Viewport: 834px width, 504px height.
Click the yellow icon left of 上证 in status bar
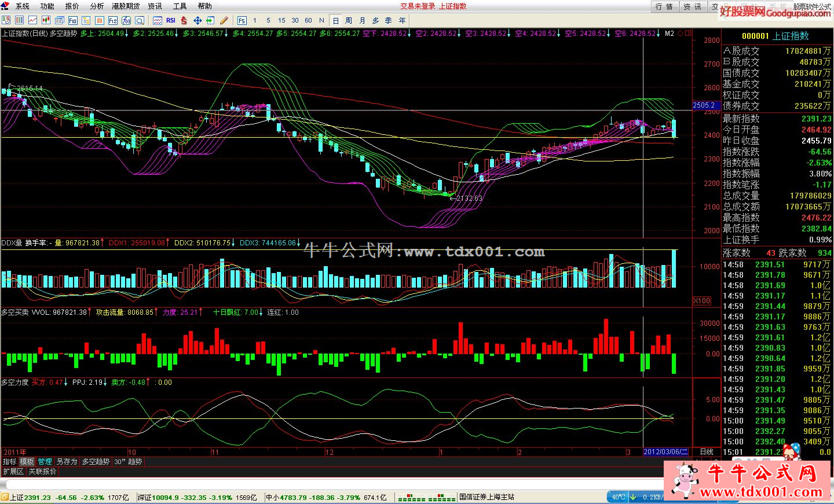(5, 497)
